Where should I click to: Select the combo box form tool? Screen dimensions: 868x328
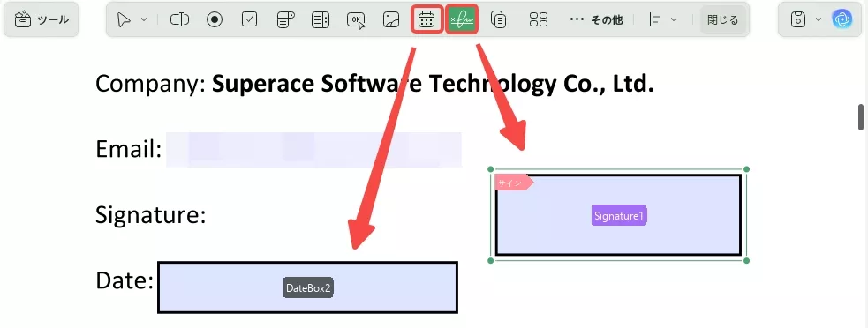[285, 20]
